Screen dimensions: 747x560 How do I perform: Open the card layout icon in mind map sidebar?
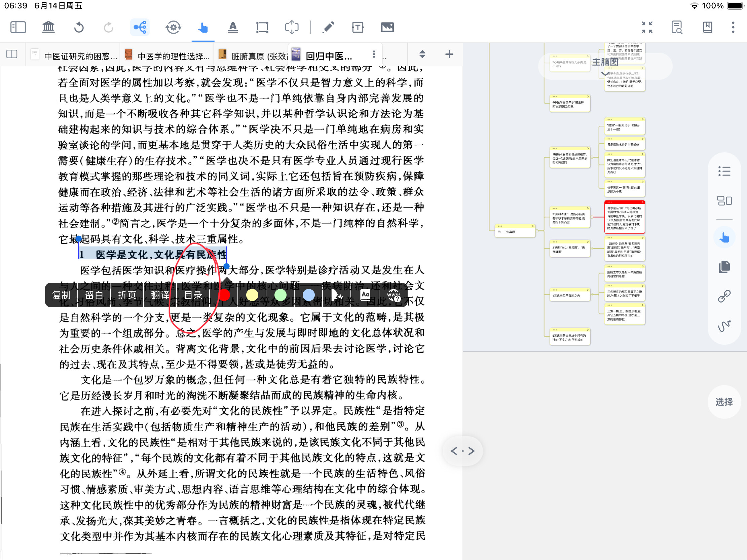tap(724, 201)
